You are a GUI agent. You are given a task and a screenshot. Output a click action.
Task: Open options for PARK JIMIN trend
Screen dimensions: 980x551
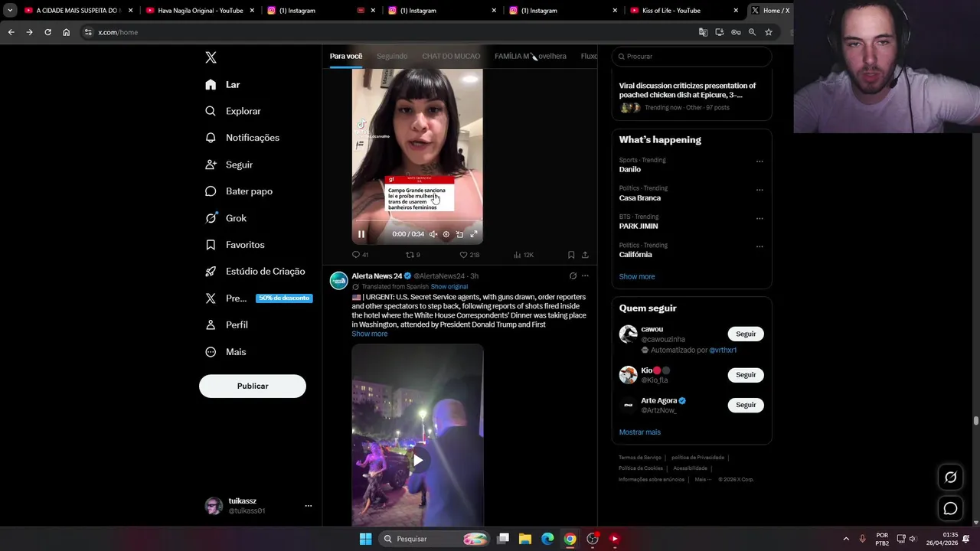(759, 218)
